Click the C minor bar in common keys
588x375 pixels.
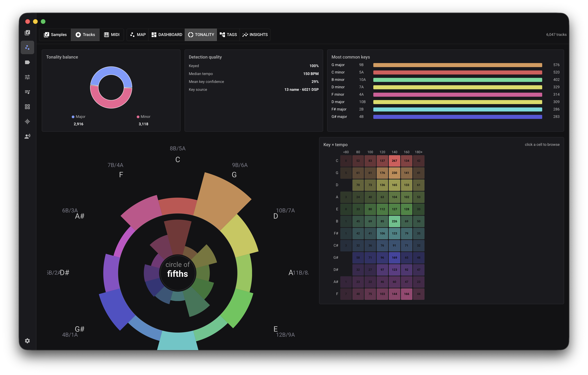click(x=457, y=72)
